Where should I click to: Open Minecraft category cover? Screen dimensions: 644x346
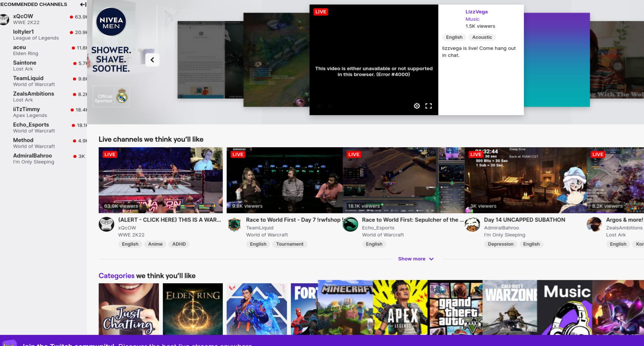tap(345, 307)
